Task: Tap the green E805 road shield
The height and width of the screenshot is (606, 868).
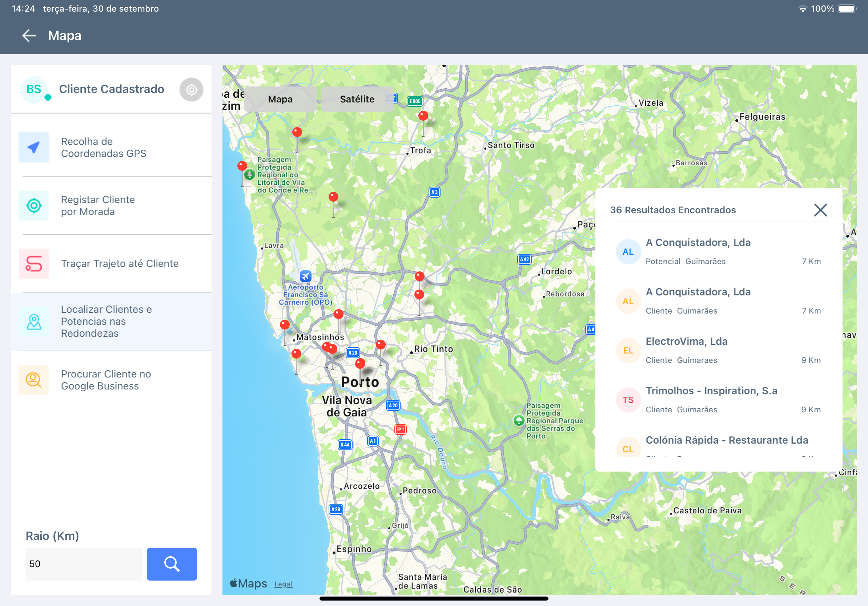Action: click(415, 101)
